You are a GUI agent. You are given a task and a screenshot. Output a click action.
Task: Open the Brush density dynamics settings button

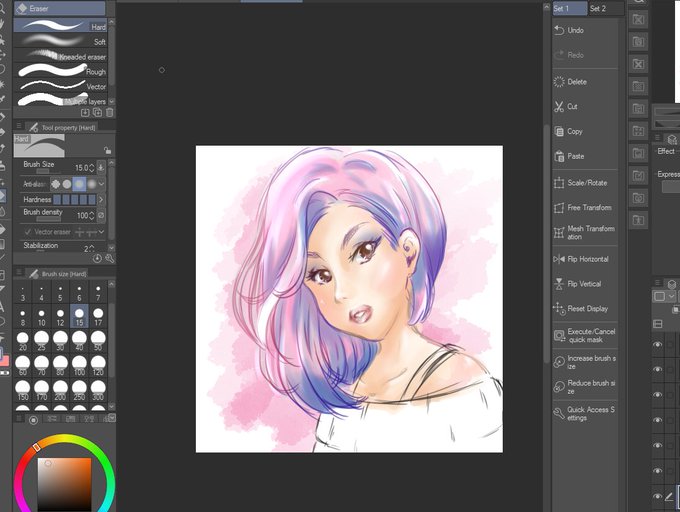pos(101,215)
